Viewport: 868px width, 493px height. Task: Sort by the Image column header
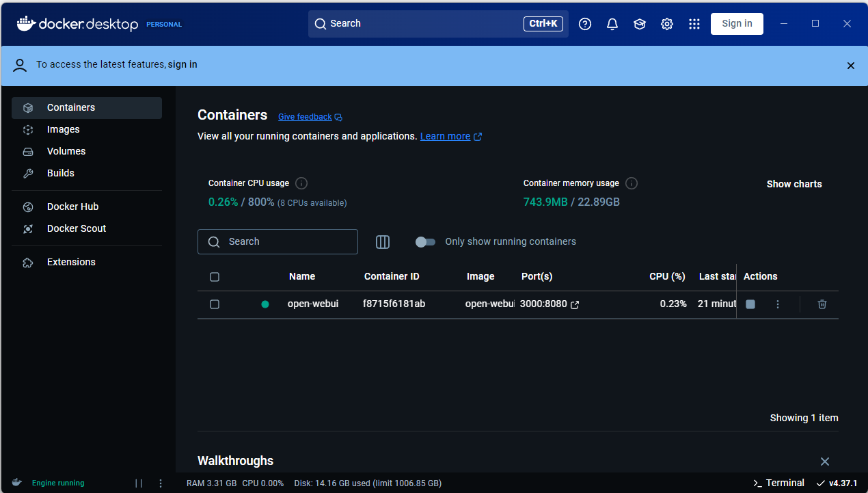click(x=480, y=277)
